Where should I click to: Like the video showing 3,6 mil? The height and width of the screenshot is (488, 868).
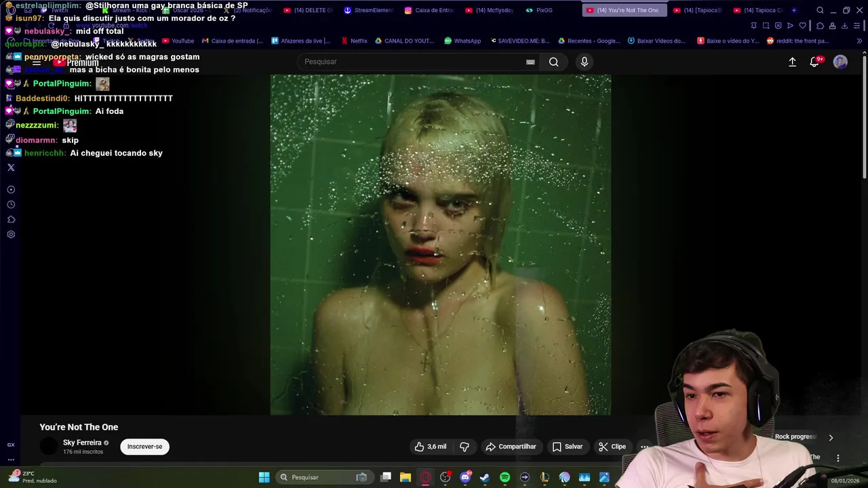pos(431,447)
